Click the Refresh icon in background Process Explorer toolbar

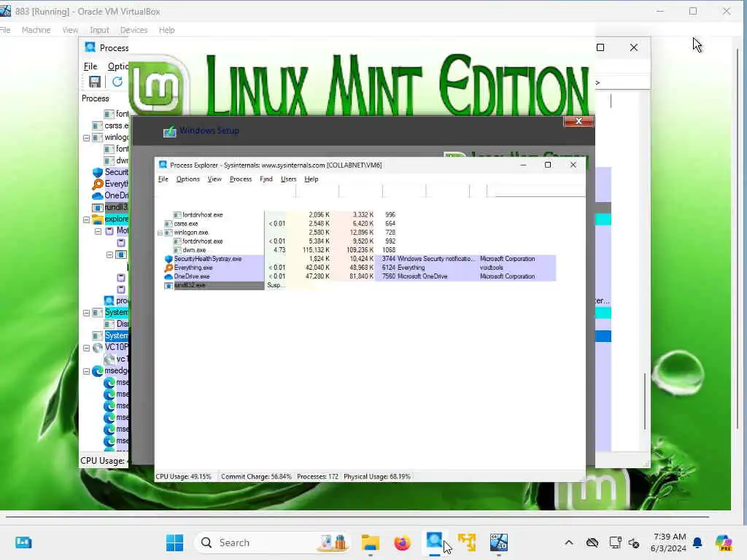[x=117, y=82]
